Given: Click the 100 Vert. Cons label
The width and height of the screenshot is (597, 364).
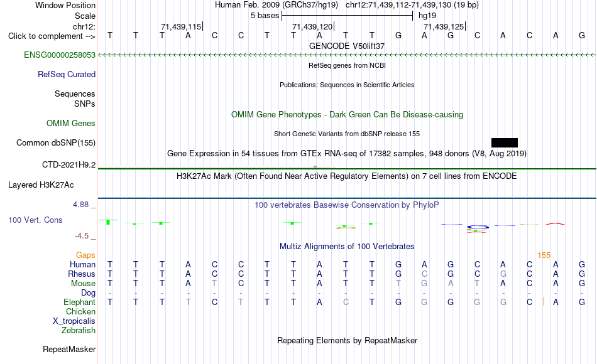Looking at the screenshot, I should (35, 220).
